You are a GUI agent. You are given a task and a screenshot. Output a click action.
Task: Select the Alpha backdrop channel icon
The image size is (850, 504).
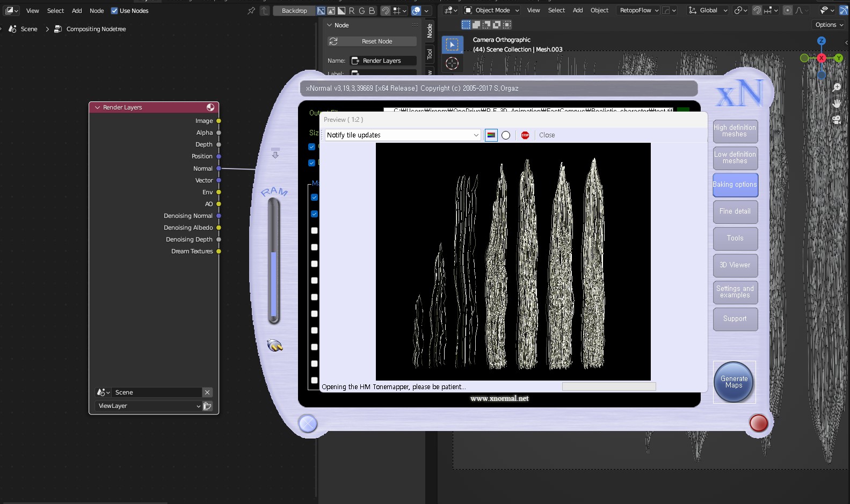342,11
